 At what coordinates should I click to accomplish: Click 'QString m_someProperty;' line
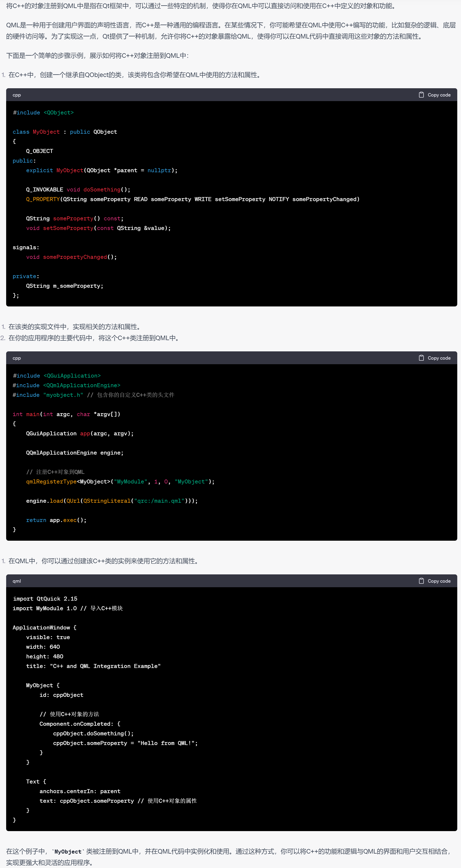(65, 286)
